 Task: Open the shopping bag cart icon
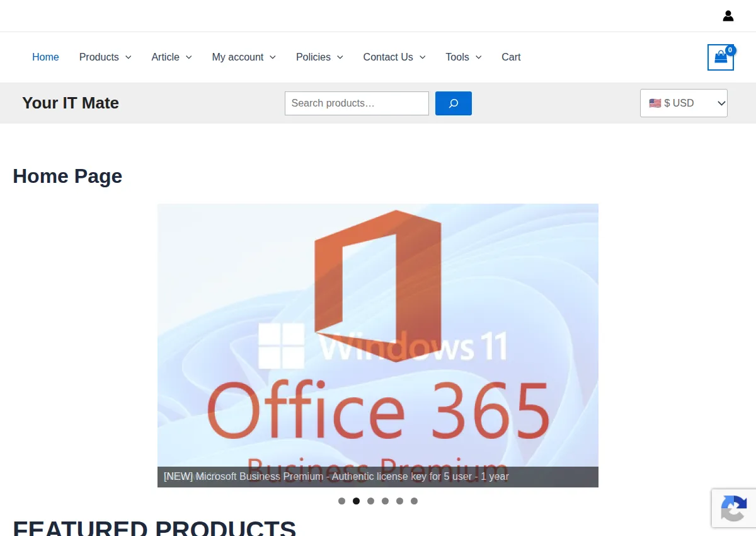(721, 57)
